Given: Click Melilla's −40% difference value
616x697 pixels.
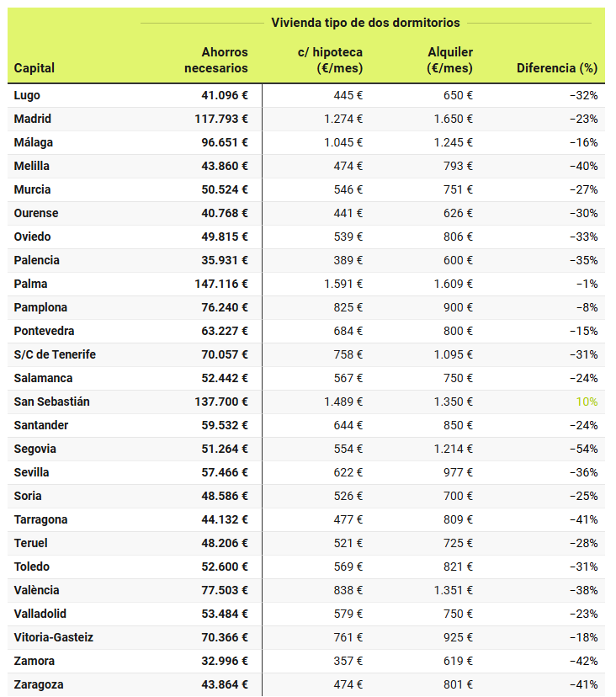Looking at the screenshot, I should click(x=583, y=166).
